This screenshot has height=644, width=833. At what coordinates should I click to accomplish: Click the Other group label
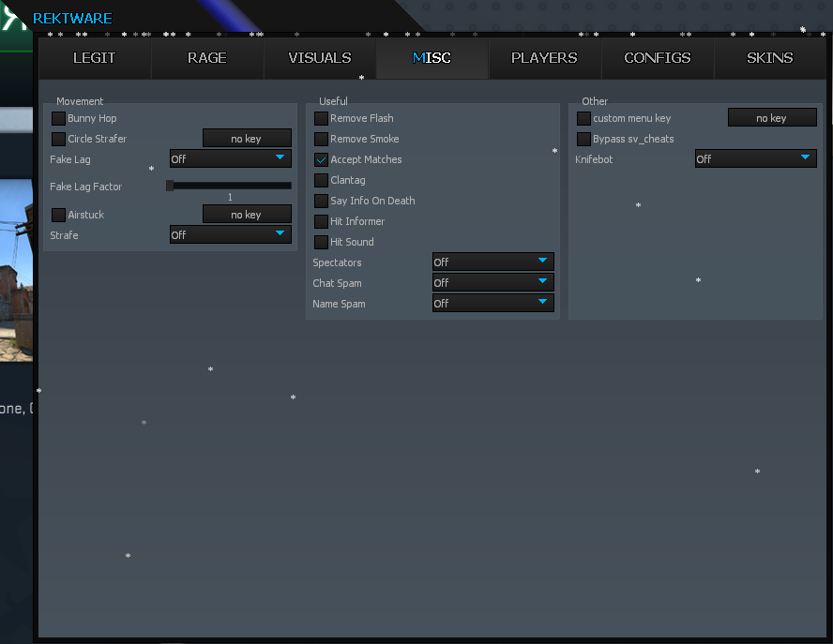pyautogui.click(x=595, y=101)
